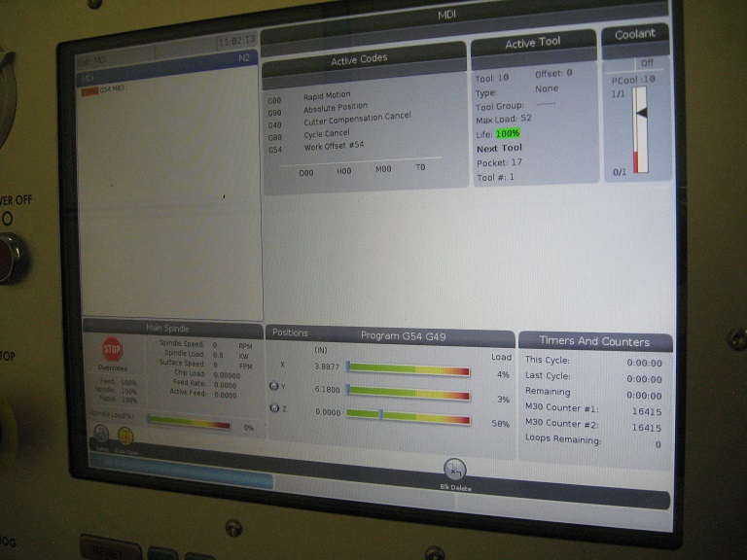Click the D00 code
This screenshot has width=747, height=560.
point(306,173)
